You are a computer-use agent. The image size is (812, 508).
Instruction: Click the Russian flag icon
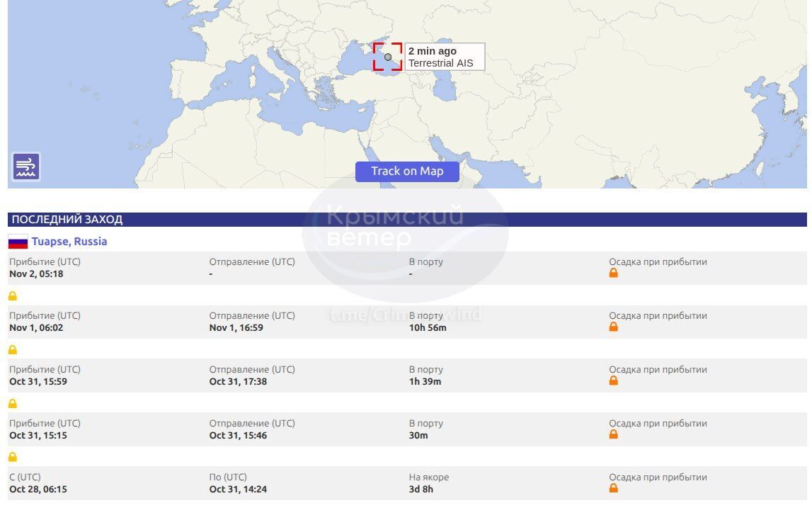[18, 242]
